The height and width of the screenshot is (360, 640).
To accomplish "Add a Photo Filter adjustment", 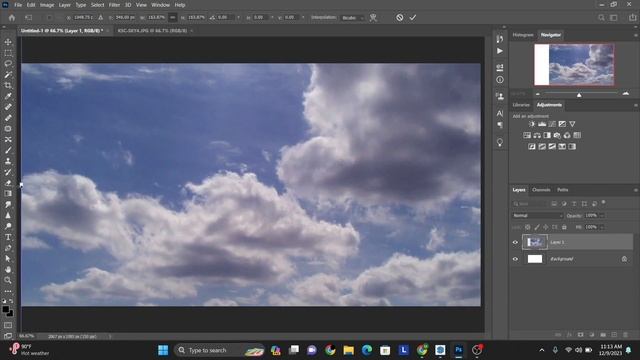I will [x=557, y=135].
